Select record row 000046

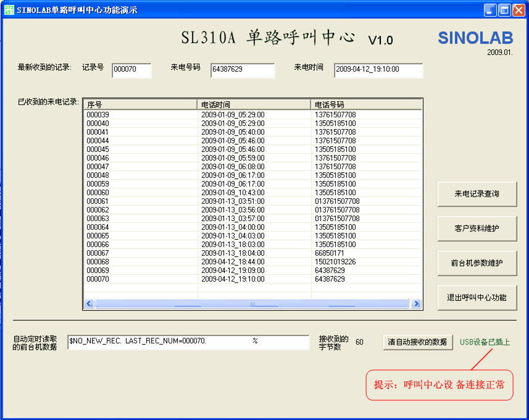pos(252,158)
